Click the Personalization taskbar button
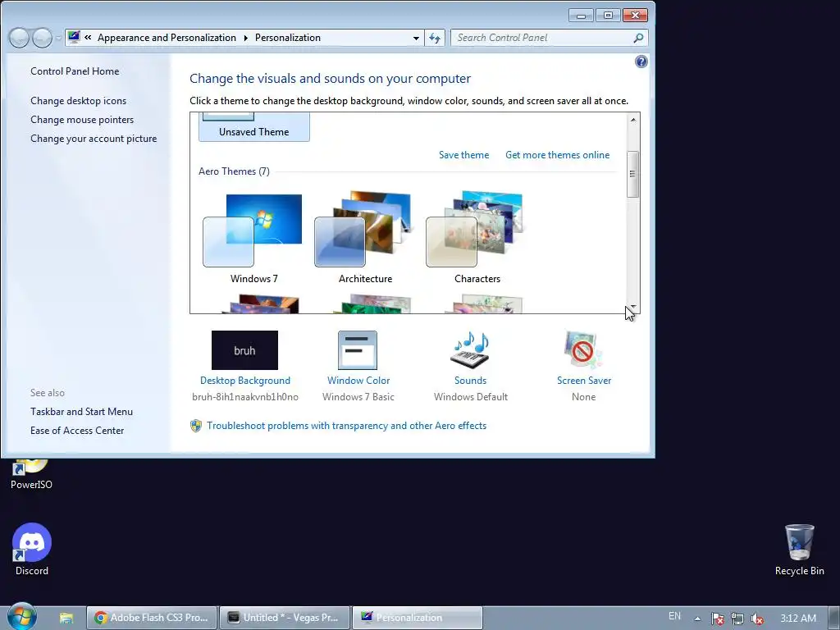840x630 pixels. click(x=418, y=618)
